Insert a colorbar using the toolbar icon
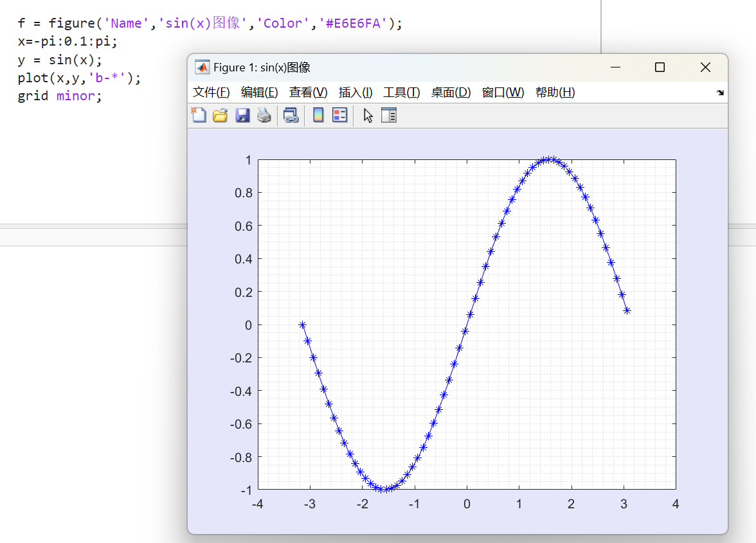756x543 pixels. (x=318, y=115)
